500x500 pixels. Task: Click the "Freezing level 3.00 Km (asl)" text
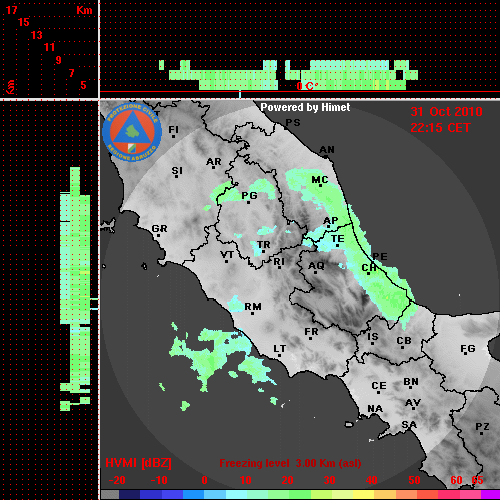click(x=290, y=463)
